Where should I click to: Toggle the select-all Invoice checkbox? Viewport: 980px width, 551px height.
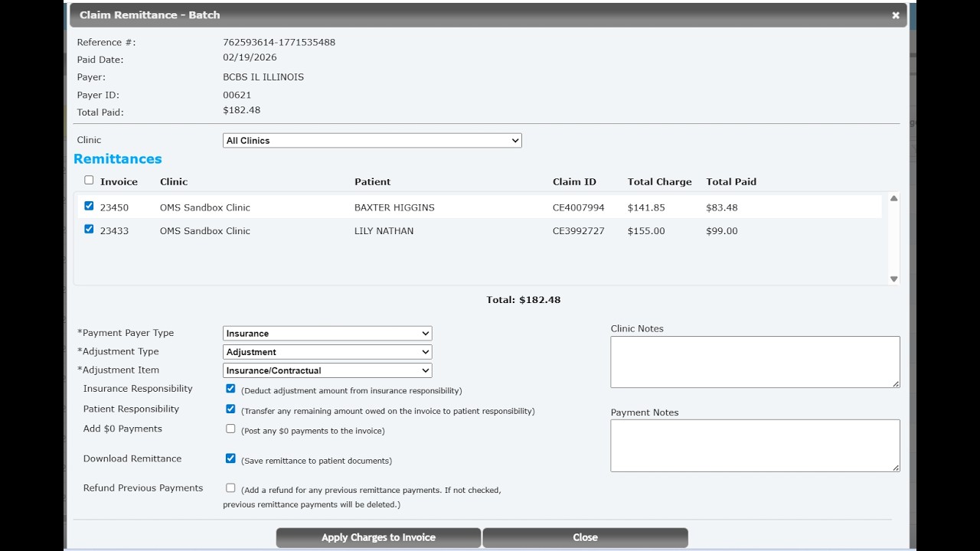coord(89,181)
